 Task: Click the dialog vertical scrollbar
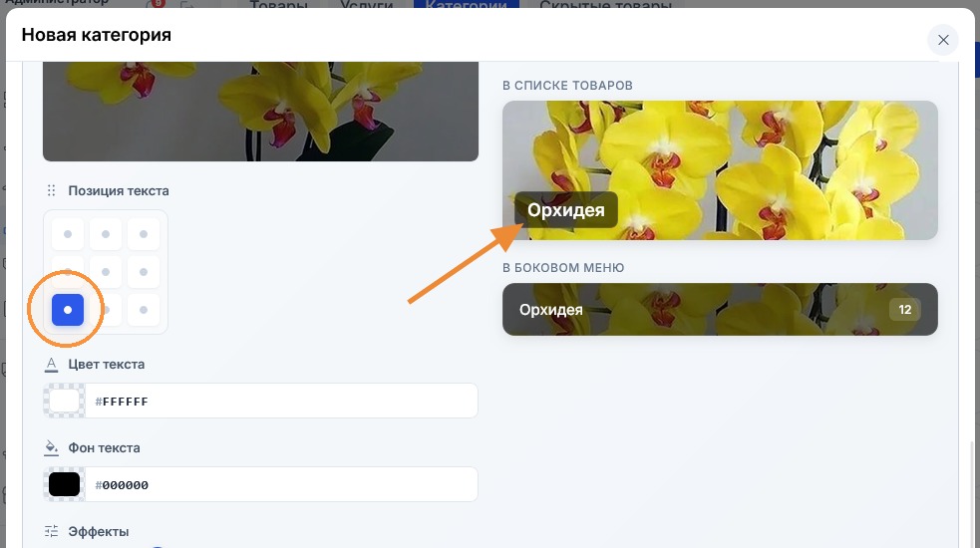[x=971, y=493]
